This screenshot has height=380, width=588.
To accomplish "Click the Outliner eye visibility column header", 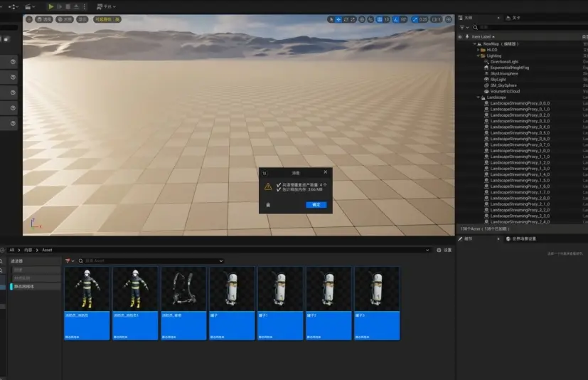I will pyautogui.click(x=460, y=37).
